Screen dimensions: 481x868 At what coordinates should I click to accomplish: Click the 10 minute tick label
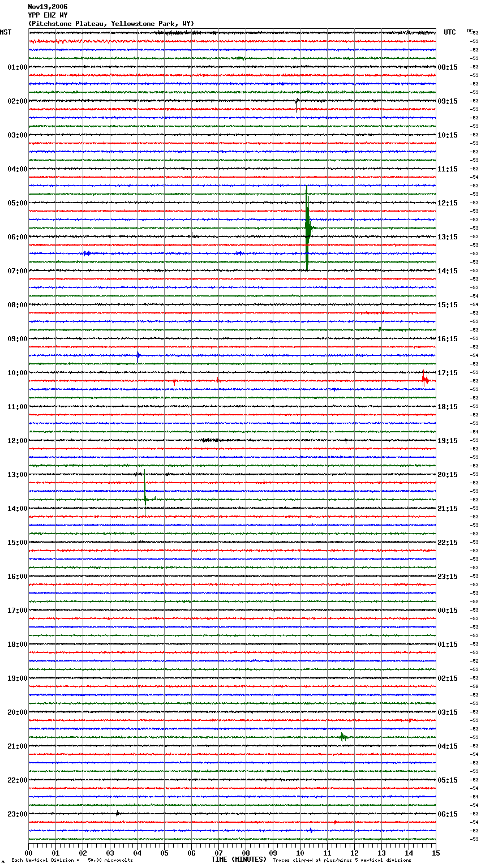pyautogui.click(x=300, y=853)
